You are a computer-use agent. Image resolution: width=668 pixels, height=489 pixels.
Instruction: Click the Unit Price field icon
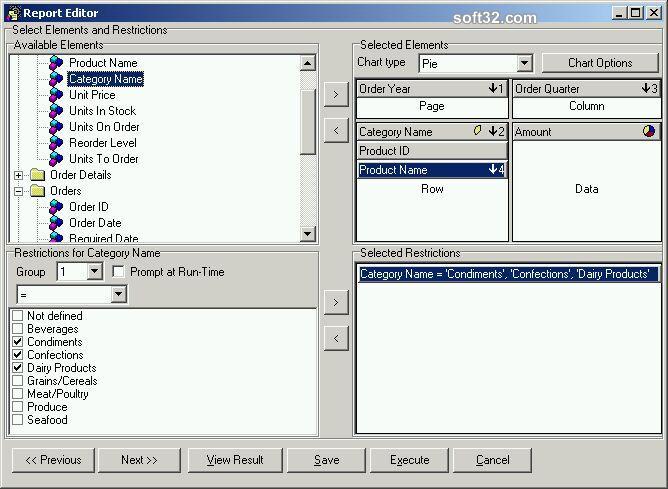pos(56,95)
